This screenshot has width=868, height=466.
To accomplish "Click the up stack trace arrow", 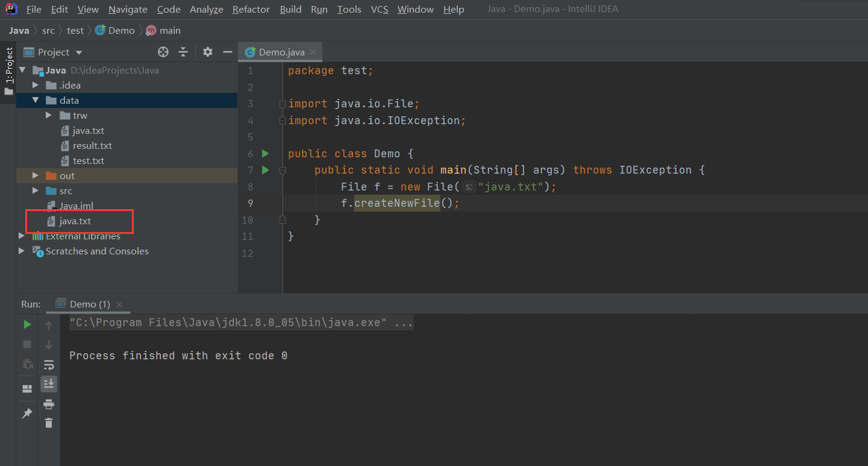I will point(49,325).
